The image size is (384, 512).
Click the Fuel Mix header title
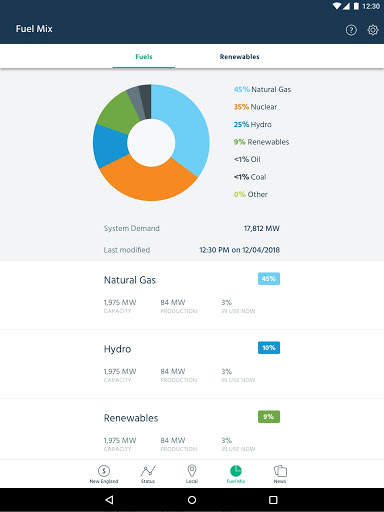[34, 29]
